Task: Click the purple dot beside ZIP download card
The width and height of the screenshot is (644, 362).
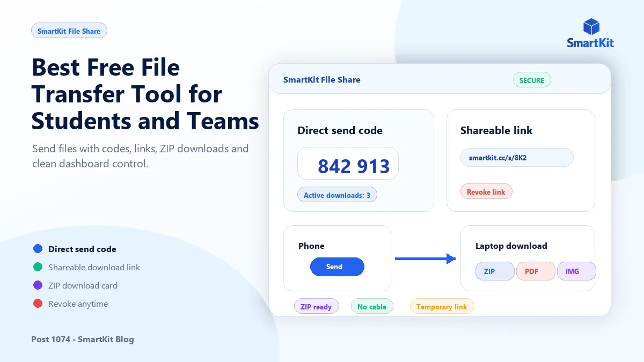Action: [x=38, y=285]
